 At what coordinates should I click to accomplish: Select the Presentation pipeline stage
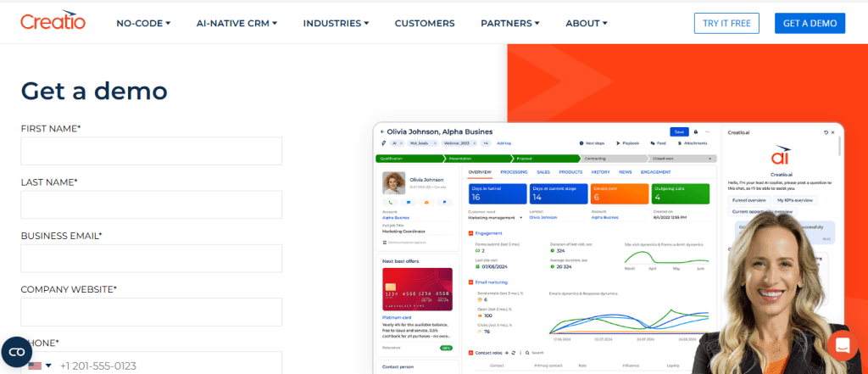point(476,159)
